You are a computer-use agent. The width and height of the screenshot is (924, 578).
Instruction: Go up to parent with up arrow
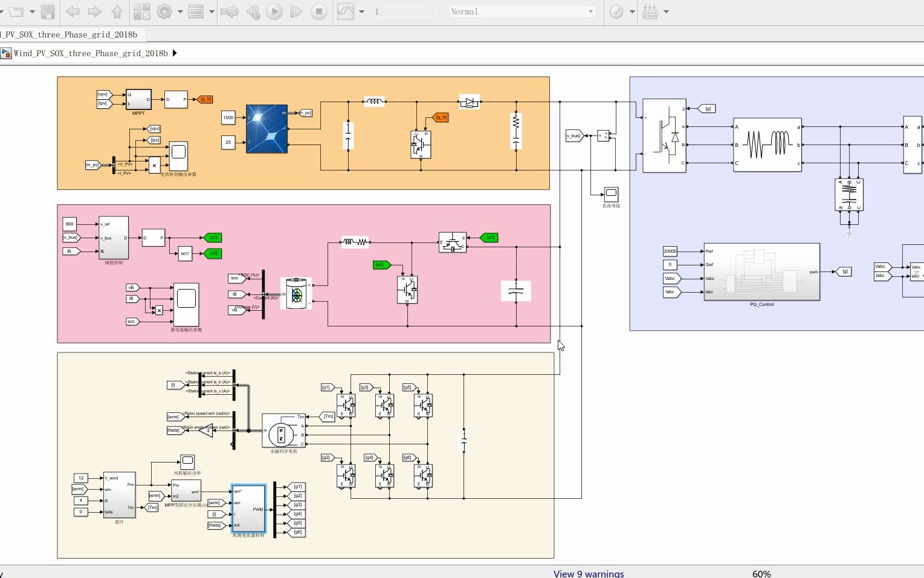(117, 11)
